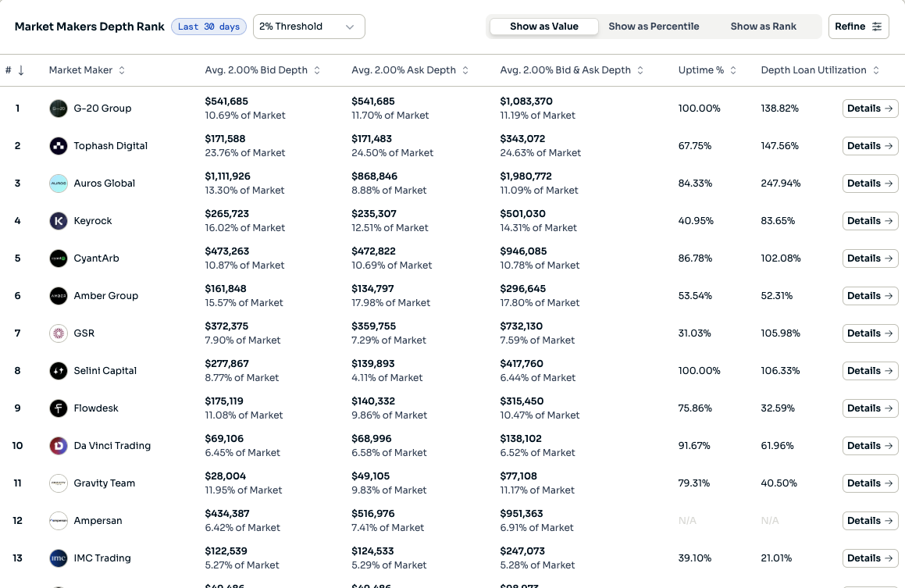905x588 pixels.
Task: Click the 40.95% uptime value
Action: (696, 221)
